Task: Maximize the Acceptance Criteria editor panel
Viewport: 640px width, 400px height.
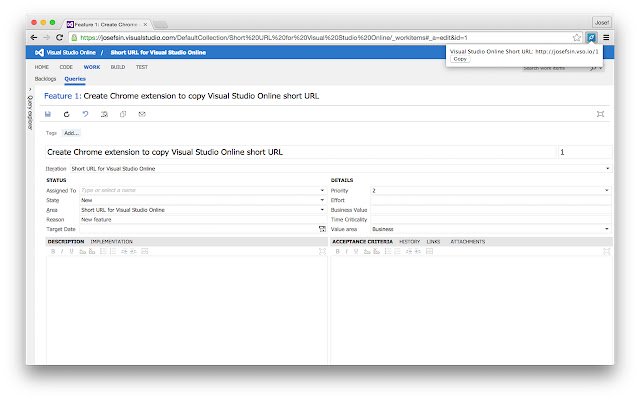Action: point(607,251)
